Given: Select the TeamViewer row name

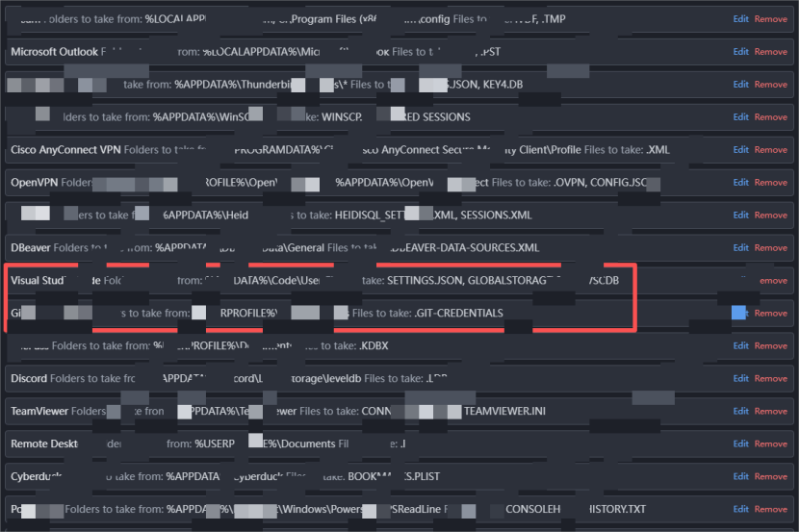Looking at the screenshot, I should pyautogui.click(x=38, y=411).
